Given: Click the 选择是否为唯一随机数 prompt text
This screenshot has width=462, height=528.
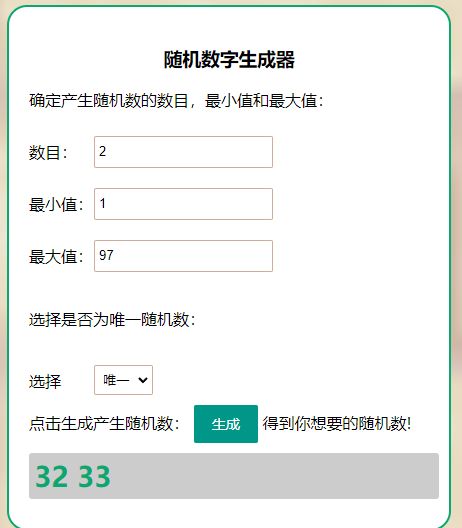Looking at the screenshot, I should pos(112,319).
